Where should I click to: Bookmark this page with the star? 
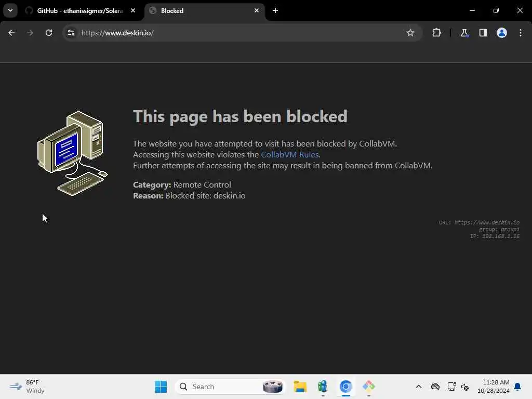coord(410,33)
